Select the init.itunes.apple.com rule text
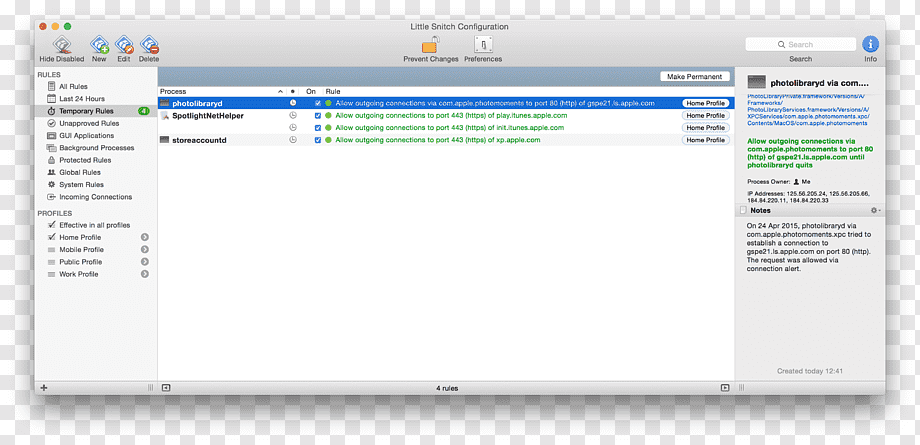Screen dimensions: 920x445 pyautogui.click(x=449, y=128)
